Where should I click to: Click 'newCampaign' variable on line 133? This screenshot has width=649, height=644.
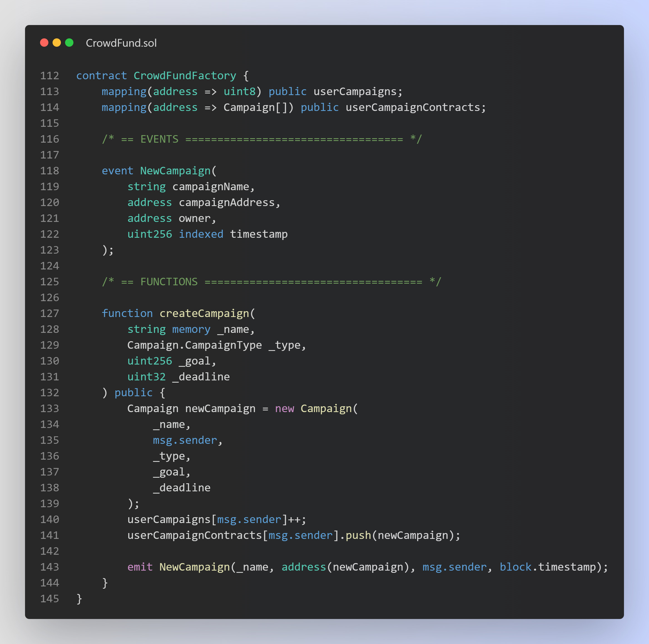[x=220, y=408]
